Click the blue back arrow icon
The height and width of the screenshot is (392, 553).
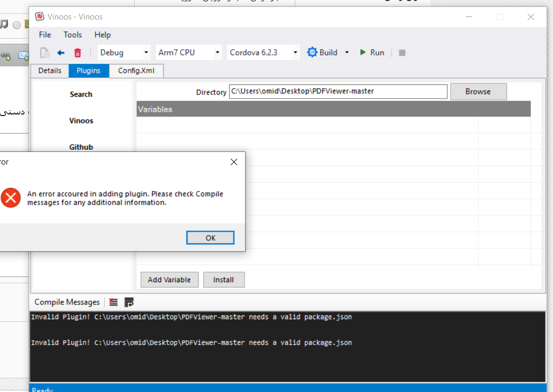tap(61, 53)
